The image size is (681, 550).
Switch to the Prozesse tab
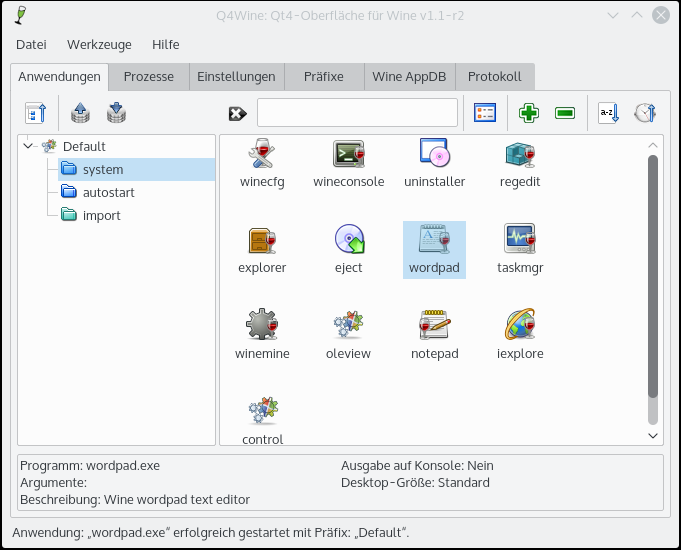148,77
